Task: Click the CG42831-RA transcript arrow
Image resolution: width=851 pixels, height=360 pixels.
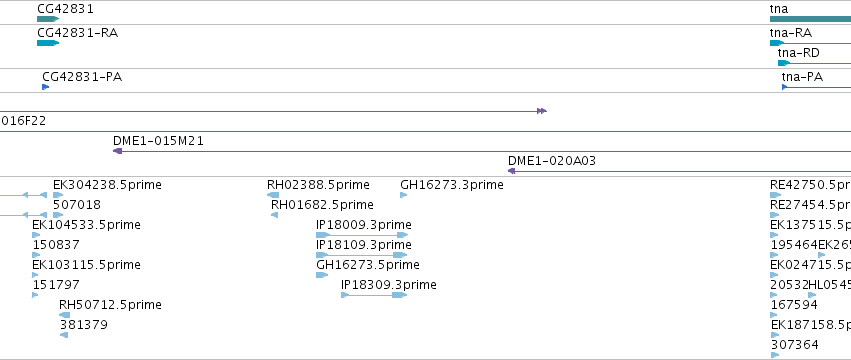Action: pos(48,43)
